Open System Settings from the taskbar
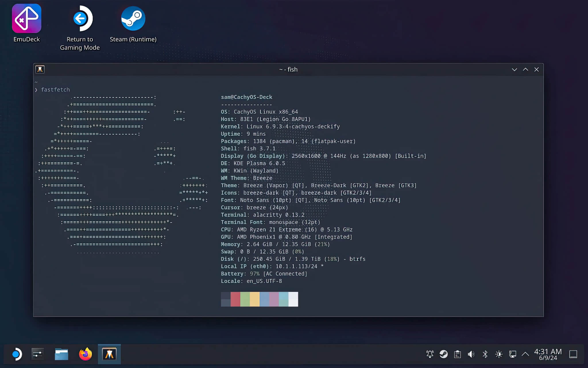The image size is (588, 368). 38,354
